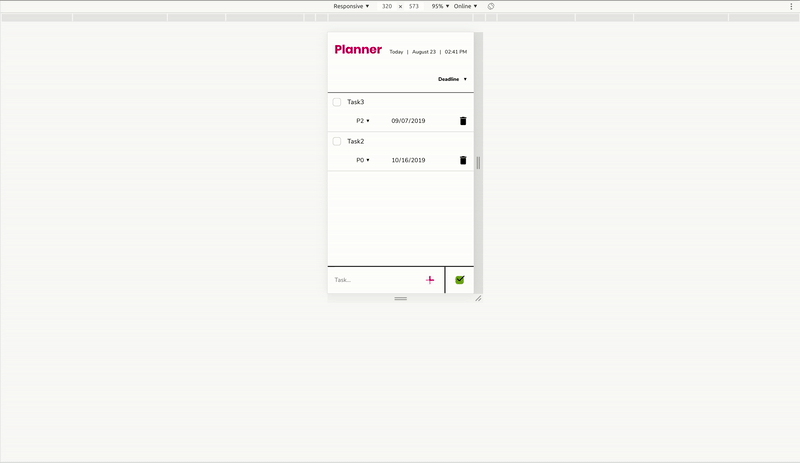Open the three-dot devtools menu

pyautogui.click(x=791, y=6)
